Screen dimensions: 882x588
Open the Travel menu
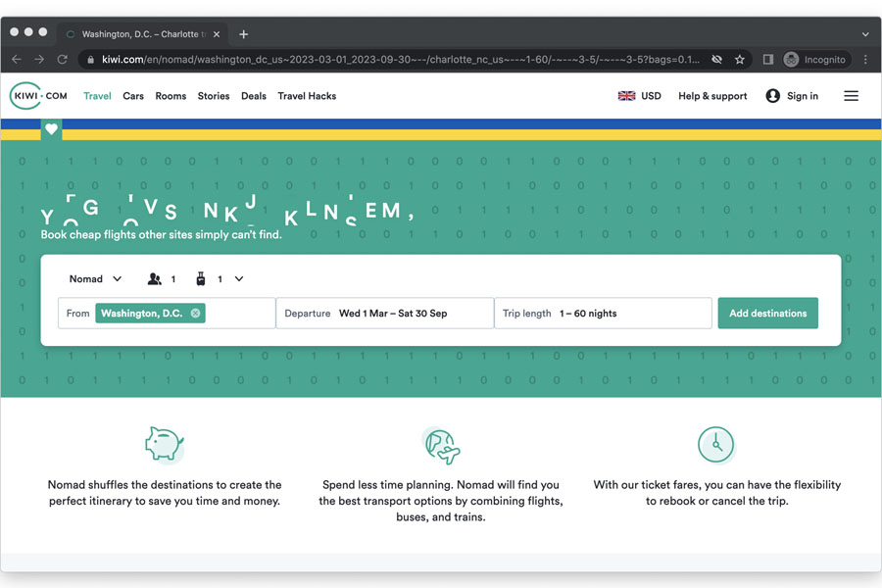point(97,96)
